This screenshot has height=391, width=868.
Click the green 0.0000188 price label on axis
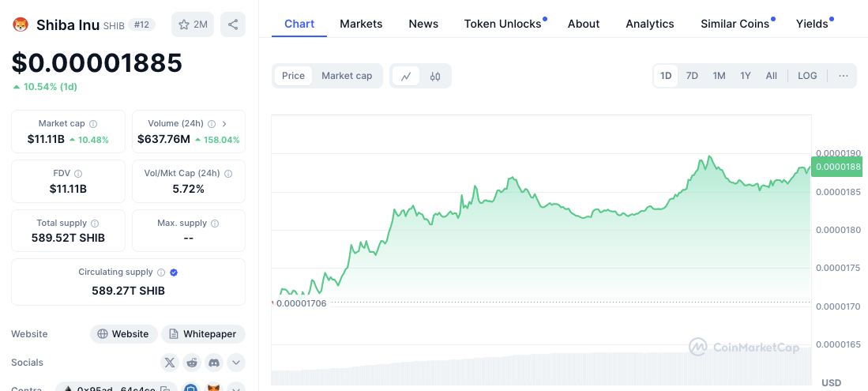[x=836, y=167]
